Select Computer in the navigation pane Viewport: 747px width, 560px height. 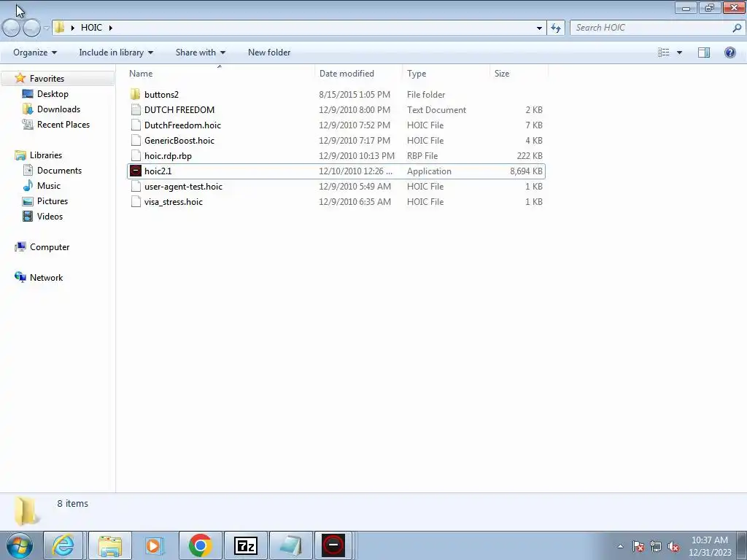(x=50, y=247)
